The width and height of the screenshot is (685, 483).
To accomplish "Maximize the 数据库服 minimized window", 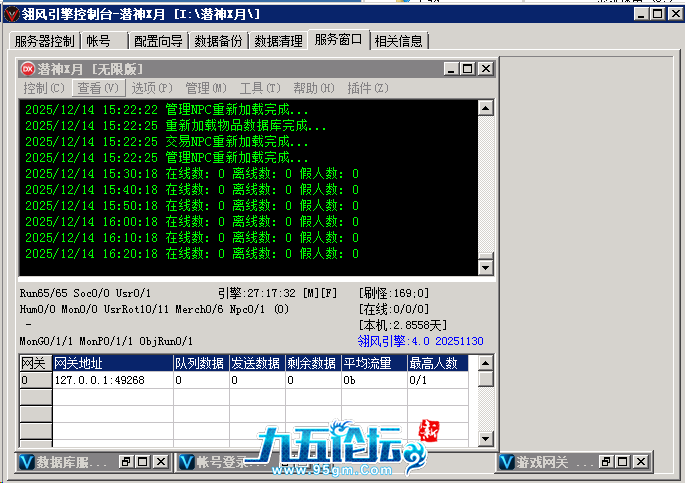I will point(143,462).
